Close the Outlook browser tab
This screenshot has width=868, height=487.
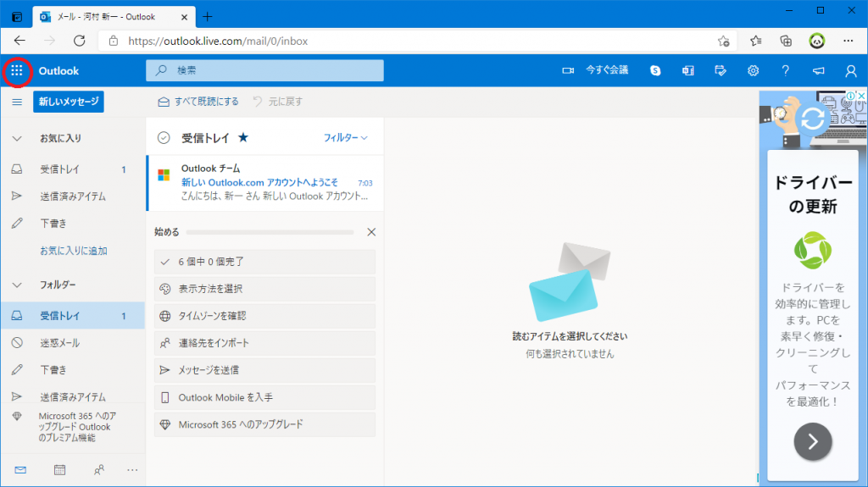click(x=184, y=17)
